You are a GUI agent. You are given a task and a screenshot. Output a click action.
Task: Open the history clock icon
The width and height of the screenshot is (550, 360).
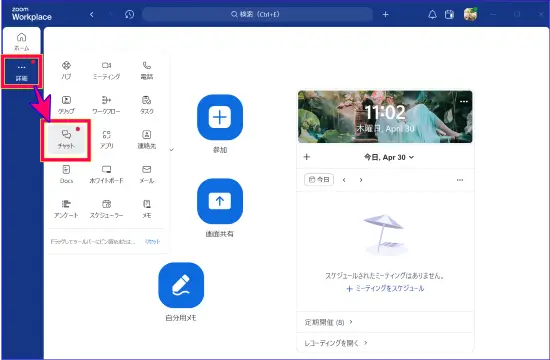(x=129, y=14)
